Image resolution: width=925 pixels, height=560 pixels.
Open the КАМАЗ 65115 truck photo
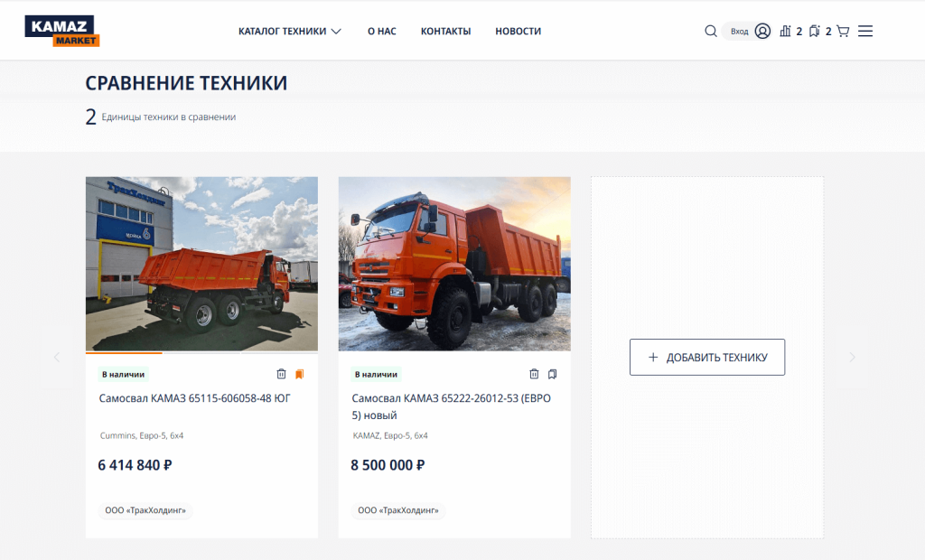[x=201, y=264]
